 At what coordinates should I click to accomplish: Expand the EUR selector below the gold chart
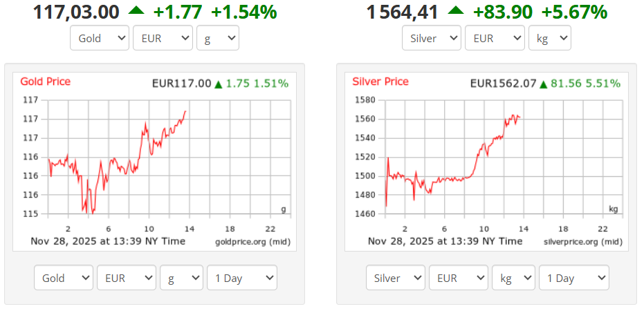[x=127, y=278]
